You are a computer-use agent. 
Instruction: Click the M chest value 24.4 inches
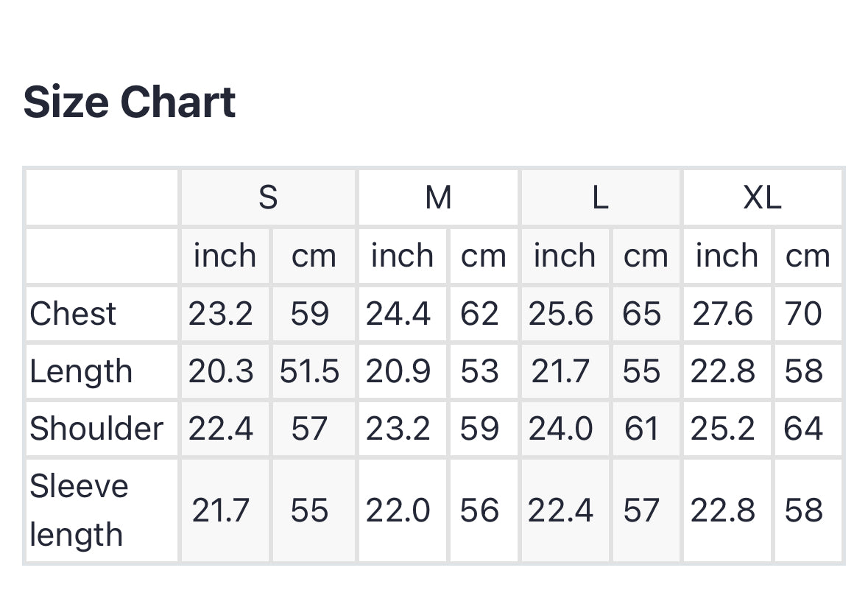coord(398,314)
